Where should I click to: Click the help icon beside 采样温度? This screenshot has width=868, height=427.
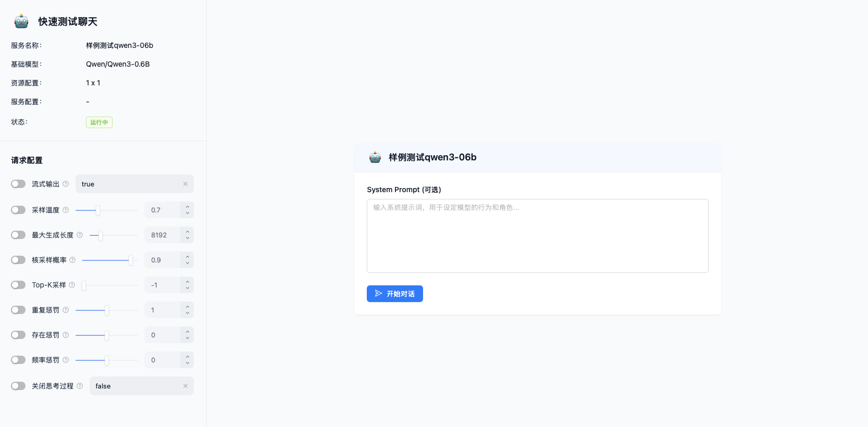[x=66, y=210]
